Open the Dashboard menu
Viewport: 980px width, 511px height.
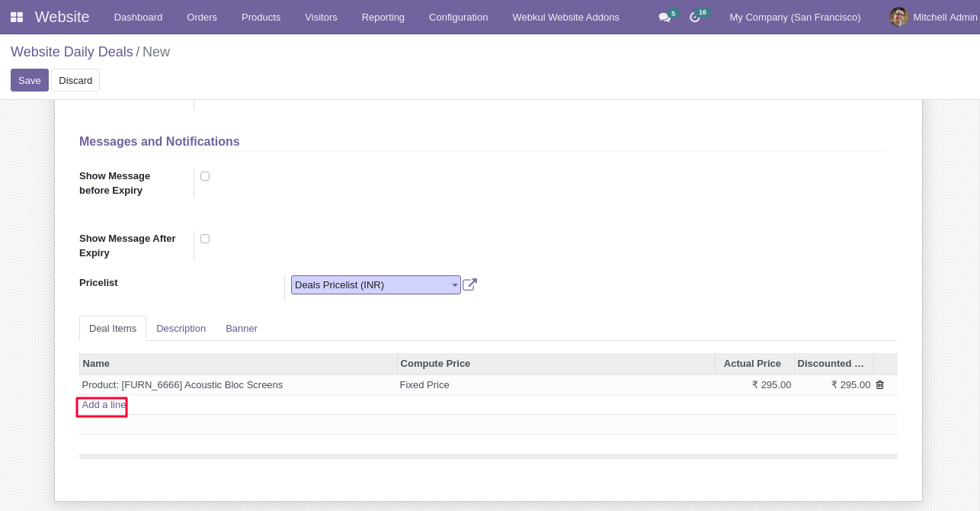[x=138, y=17]
